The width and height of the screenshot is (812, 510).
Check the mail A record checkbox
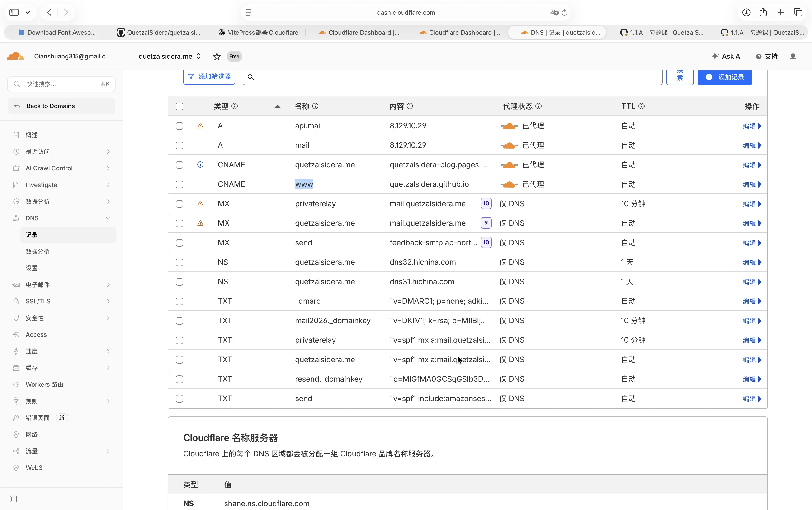[179, 145]
